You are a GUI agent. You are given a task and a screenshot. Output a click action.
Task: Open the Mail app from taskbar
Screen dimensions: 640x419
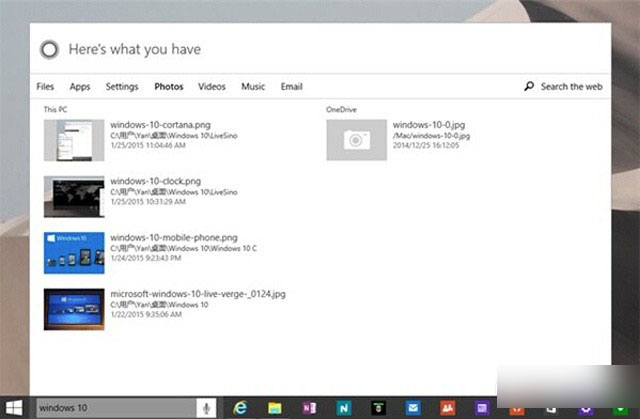(413, 407)
